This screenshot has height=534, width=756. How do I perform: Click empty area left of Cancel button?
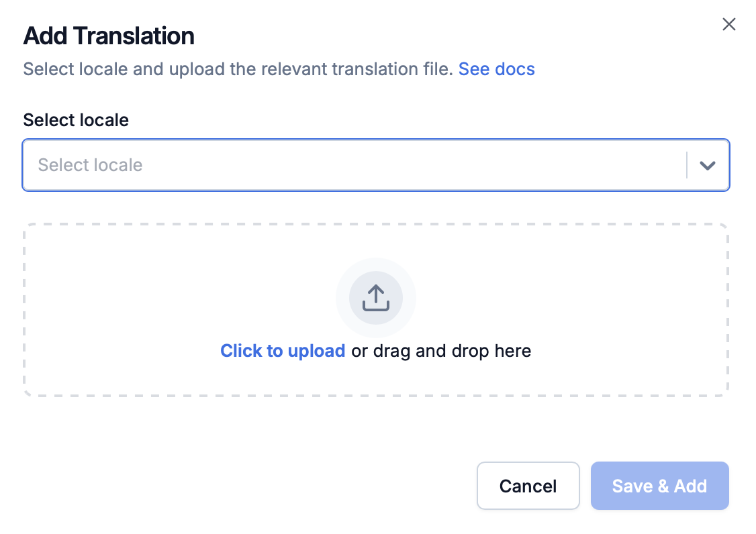coord(269,486)
